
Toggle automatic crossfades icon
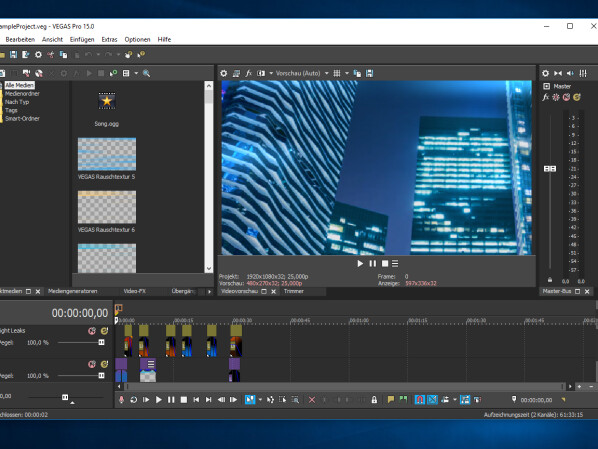432,400
